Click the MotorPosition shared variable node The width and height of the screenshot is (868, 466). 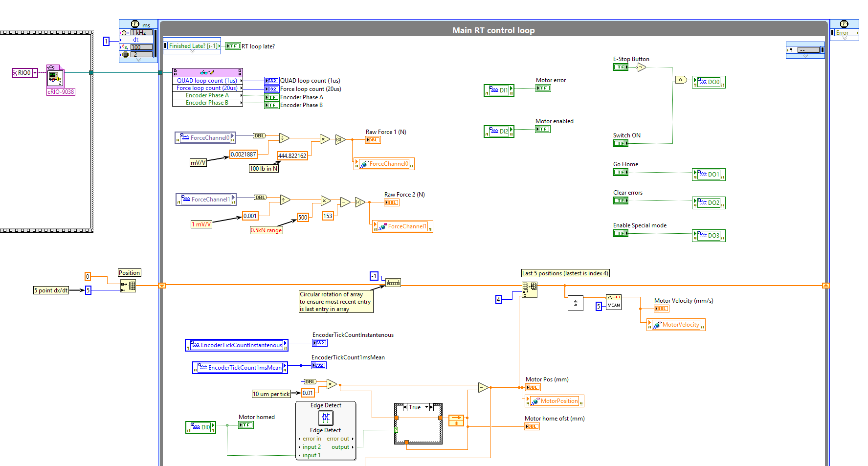pyautogui.click(x=555, y=401)
